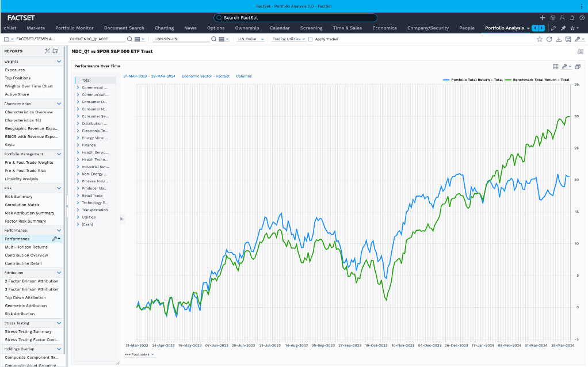
Task: Save the document with floppy disk icon
Action: pyautogui.click(x=568, y=39)
